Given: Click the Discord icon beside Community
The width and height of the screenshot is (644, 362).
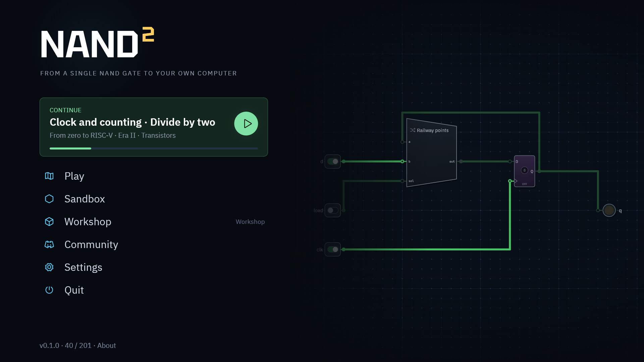Looking at the screenshot, I should (x=49, y=244).
